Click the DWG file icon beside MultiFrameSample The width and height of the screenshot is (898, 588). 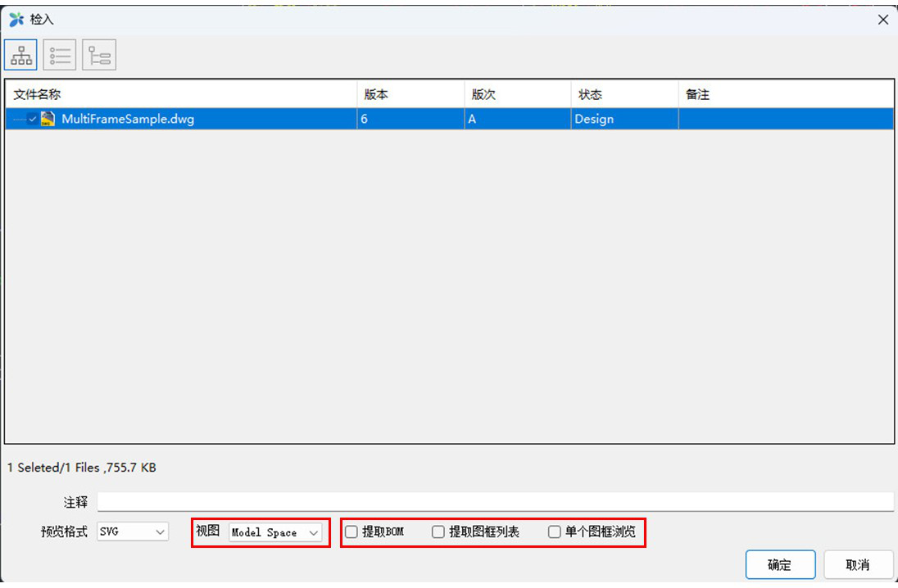[x=48, y=119]
